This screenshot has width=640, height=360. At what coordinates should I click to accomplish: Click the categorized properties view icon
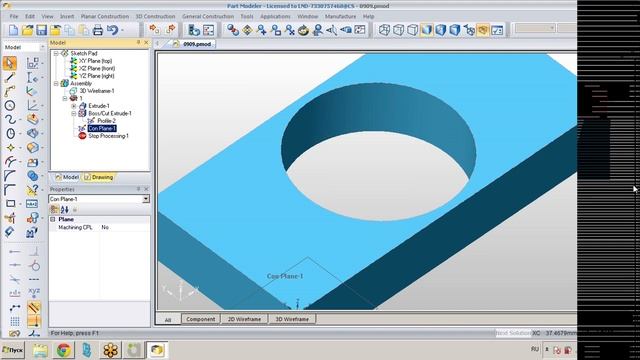[x=54, y=209]
